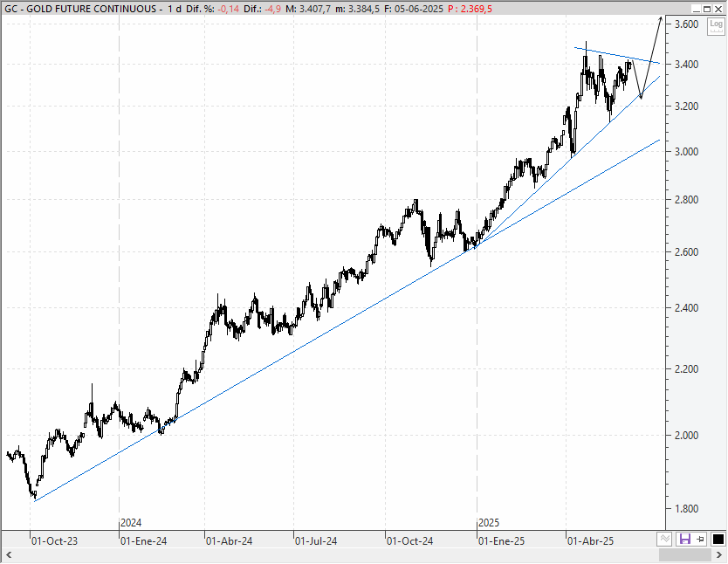
Task: Click the 'P: 2.369,5' red value
Action: point(470,9)
